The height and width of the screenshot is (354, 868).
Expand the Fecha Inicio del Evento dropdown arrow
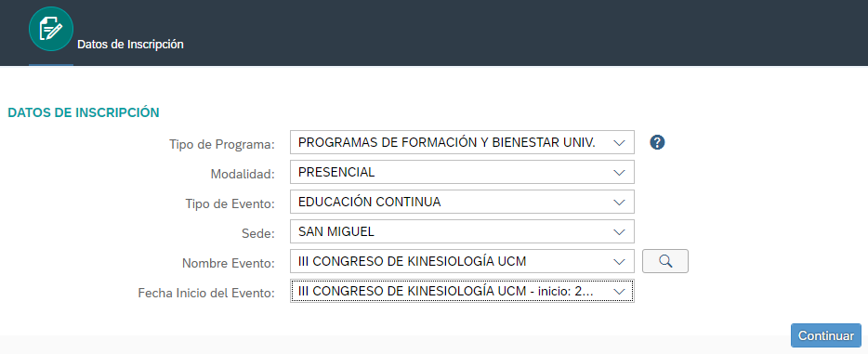619,292
